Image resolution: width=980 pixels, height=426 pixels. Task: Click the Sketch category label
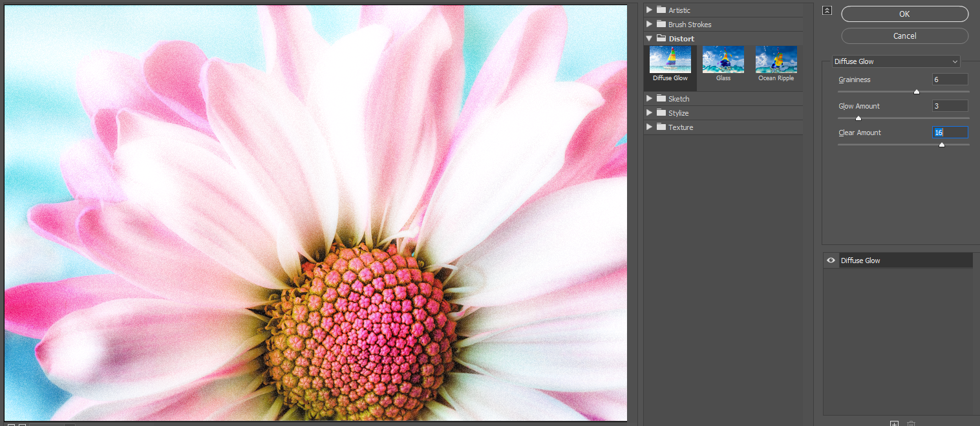coord(679,99)
